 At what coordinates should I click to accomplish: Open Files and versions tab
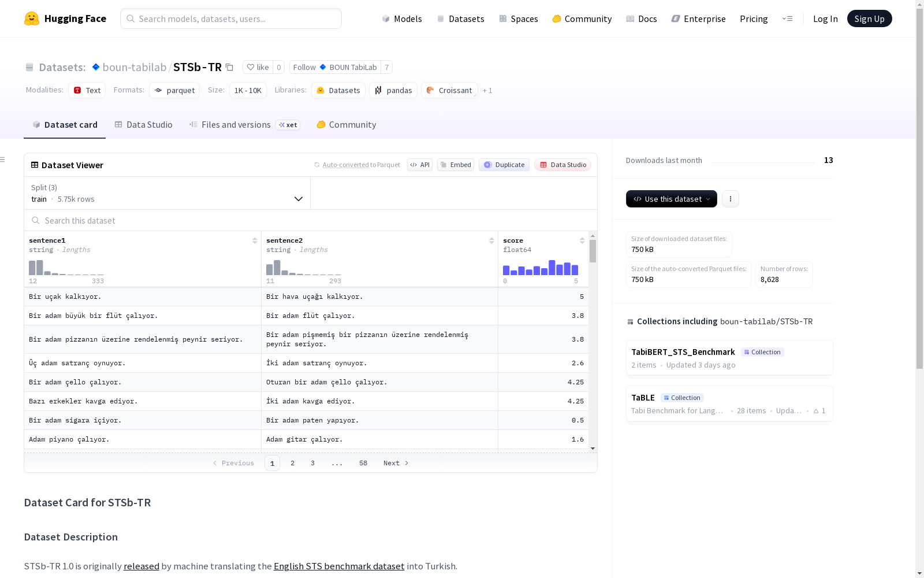click(244, 125)
